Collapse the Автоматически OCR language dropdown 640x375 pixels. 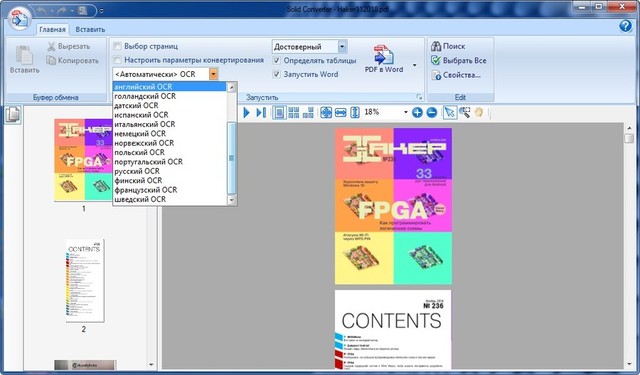pyautogui.click(x=213, y=74)
